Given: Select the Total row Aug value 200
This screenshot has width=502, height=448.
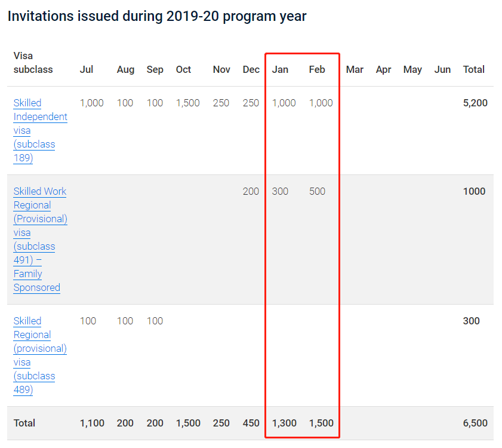Looking at the screenshot, I should pos(125,423).
